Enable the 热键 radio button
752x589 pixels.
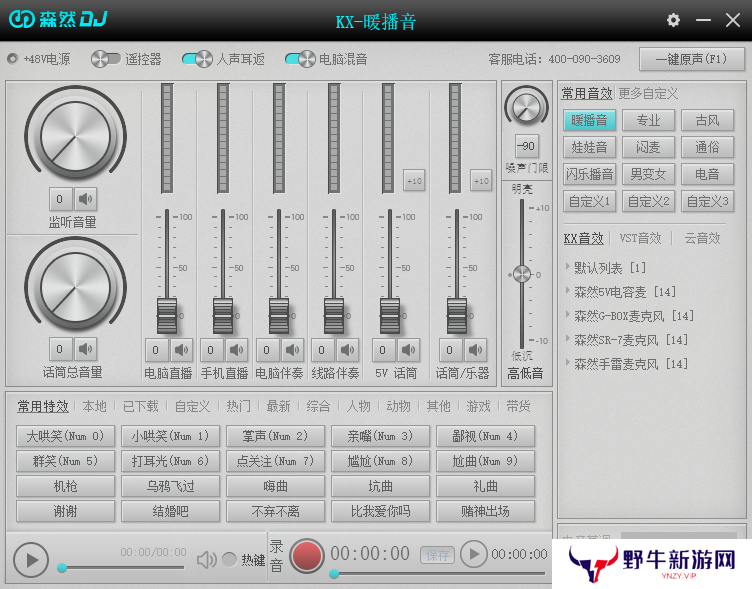[230, 559]
